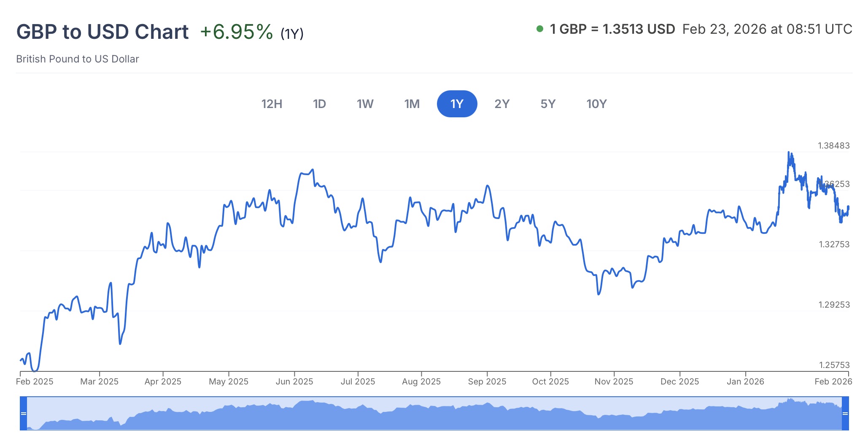This screenshot has height=433, width=868.
Task: Switch chart to 1D range
Action: point(319,104)
